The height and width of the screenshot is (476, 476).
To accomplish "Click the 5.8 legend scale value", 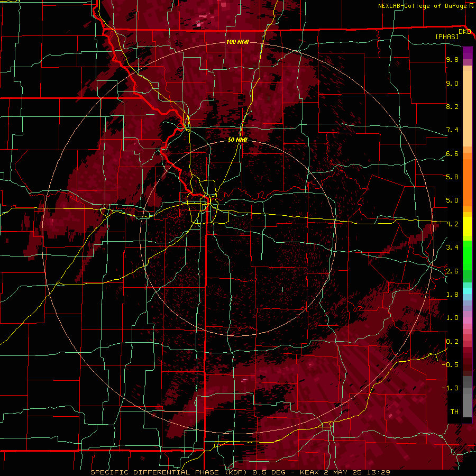I will (452, 177).
